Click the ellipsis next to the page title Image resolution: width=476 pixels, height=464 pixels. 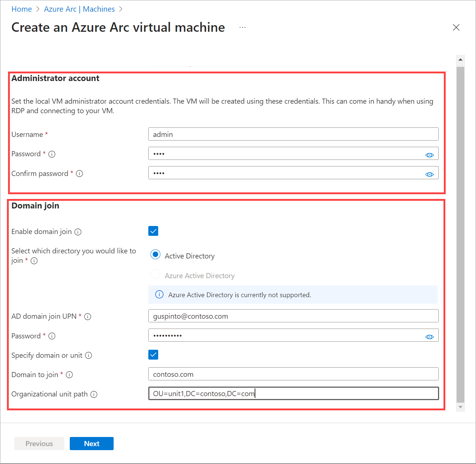(x=242, y=27)
